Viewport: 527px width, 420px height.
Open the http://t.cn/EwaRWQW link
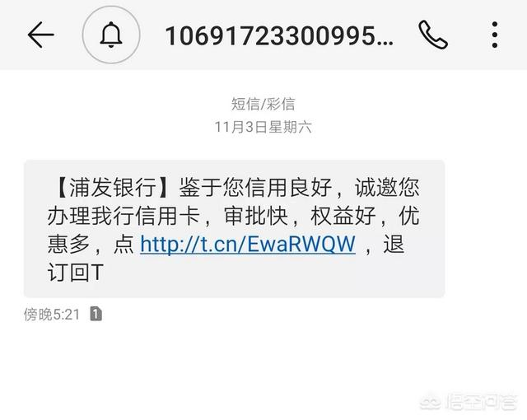(x=248, y=244)
